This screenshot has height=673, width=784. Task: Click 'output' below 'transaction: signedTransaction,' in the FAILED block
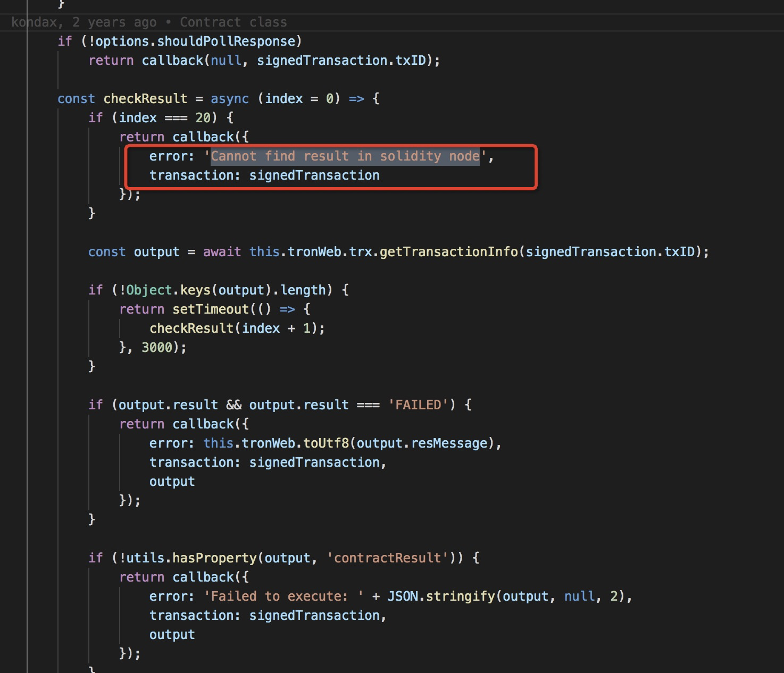click(x=172, y=482)
